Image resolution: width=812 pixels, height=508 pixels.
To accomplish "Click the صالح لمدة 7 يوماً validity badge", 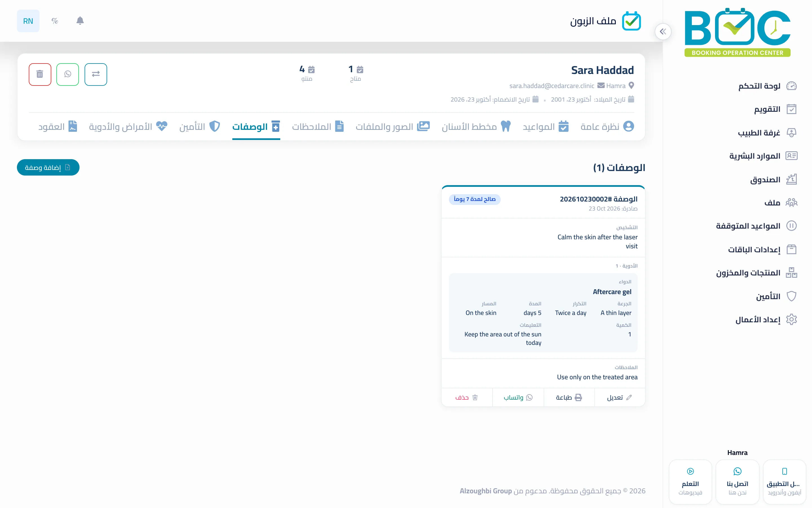I will coord(475,199).
